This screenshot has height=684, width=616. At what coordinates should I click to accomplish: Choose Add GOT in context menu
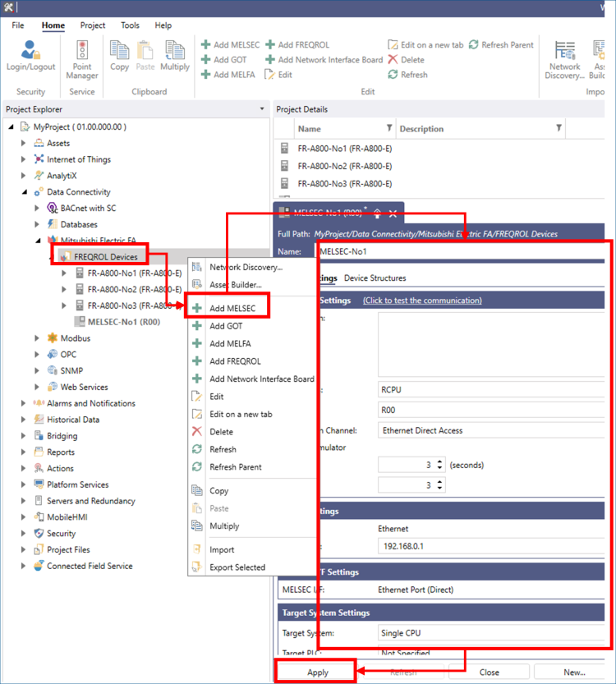(226, 326)
